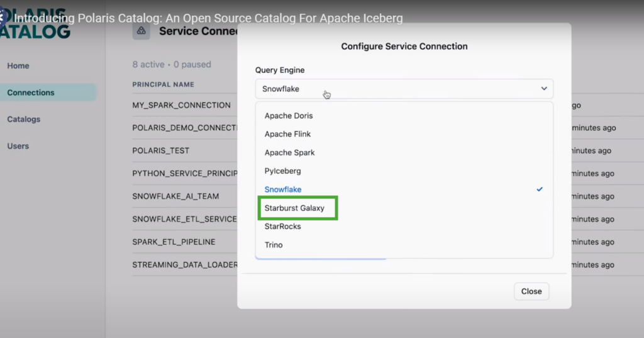Select Apache Doris from the list
644x338 pixels.
coord(289,116)
